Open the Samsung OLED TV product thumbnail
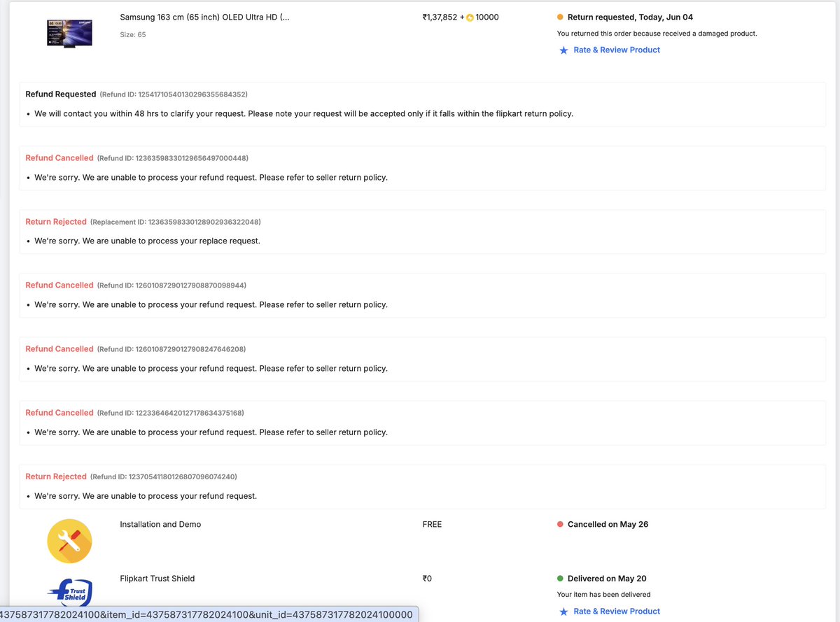Image resolution: width=840 pixels, height=622 pixels. pyautogui.click(x=69, y=33)
